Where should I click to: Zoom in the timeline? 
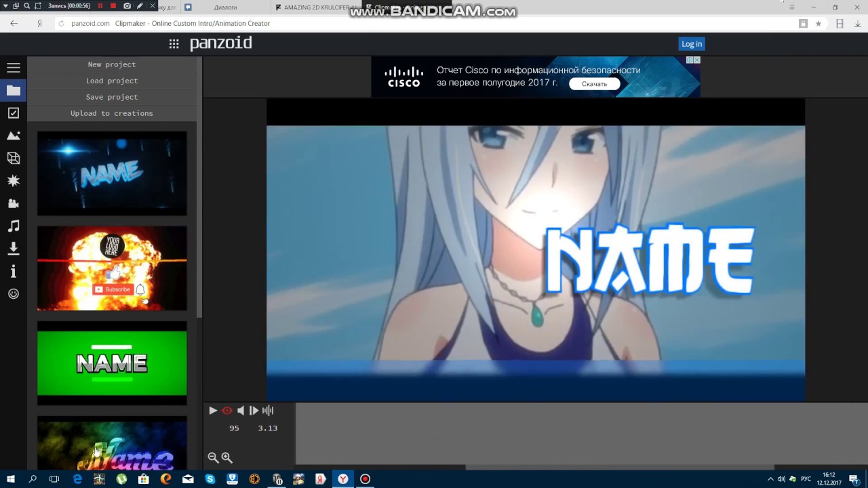coord(227,457)
